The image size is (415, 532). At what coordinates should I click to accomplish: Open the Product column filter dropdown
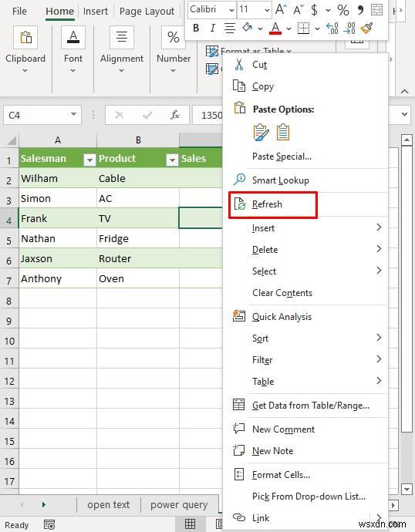(172, 160)
